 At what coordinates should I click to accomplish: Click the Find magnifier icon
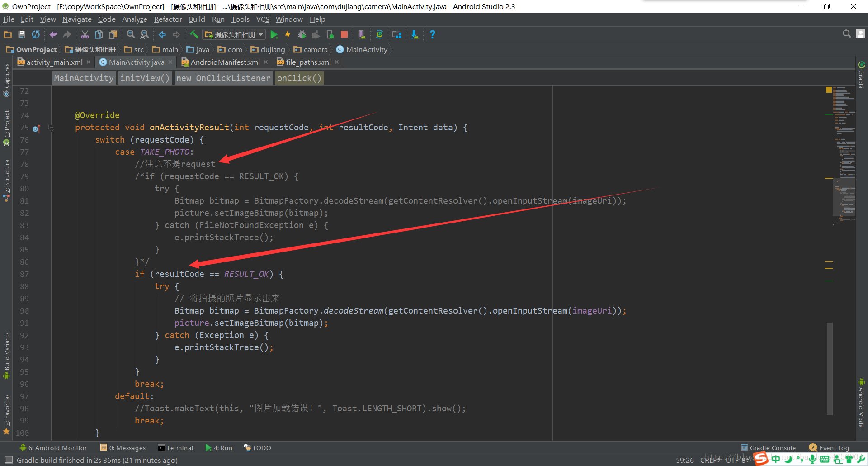coord(131,34)
